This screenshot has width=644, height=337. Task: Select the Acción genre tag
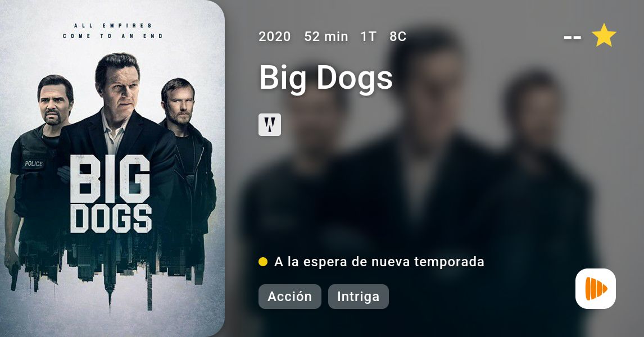point(289,297)
